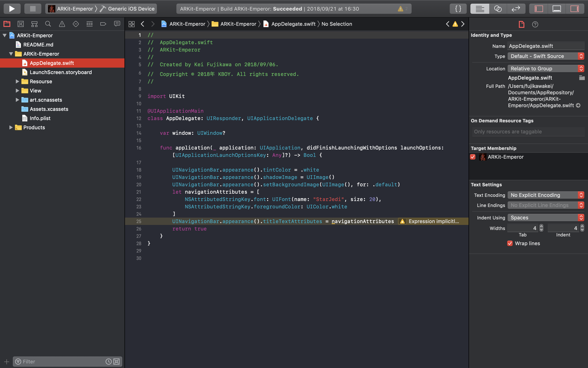
Task: Show the Find navigator
Action: click(48, 24)
